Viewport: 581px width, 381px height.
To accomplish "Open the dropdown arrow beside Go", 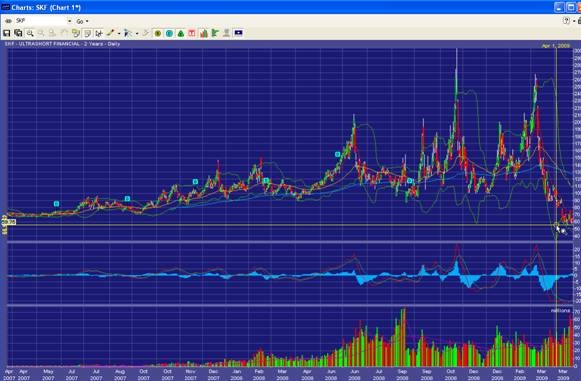I will point(87,21).
